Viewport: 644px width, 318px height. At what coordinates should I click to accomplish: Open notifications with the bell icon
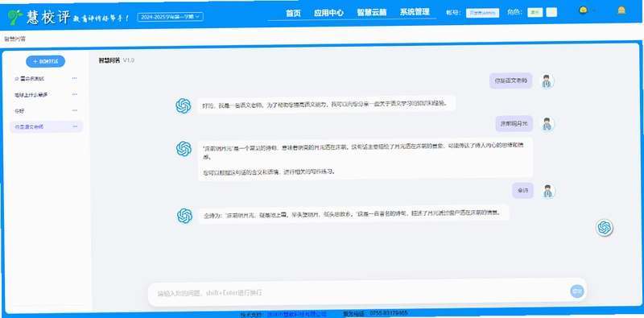(x=621, y=10)
